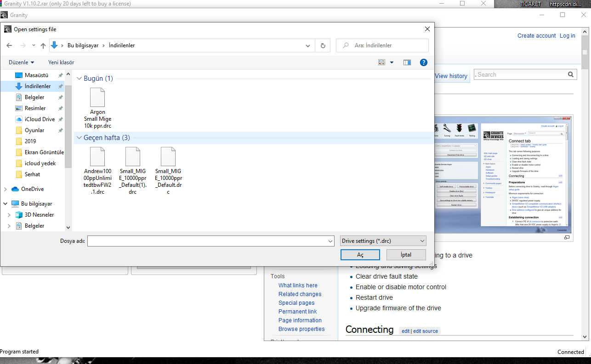Click the Up one level arrow icon
This screenshot has height=364, width=591.
point(43,45)
